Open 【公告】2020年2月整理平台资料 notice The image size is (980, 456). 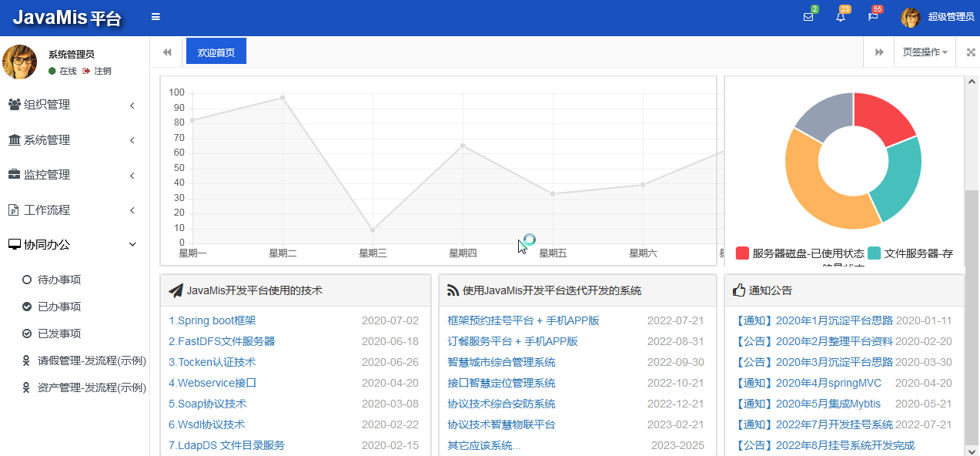point(814,341)
